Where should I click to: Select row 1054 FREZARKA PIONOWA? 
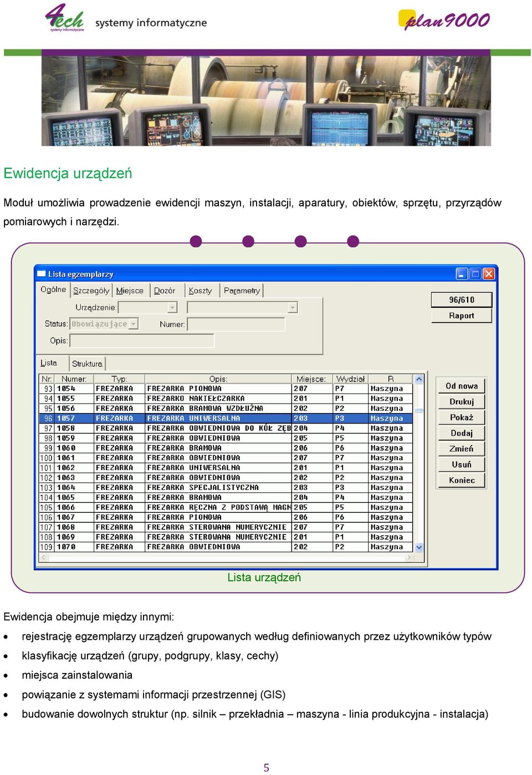point(226,389)
